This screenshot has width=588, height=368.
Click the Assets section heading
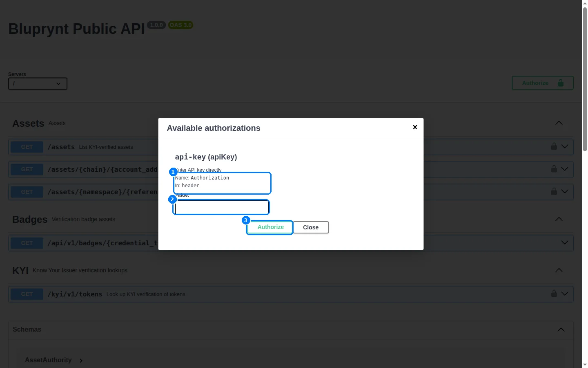tap(28, 123)
